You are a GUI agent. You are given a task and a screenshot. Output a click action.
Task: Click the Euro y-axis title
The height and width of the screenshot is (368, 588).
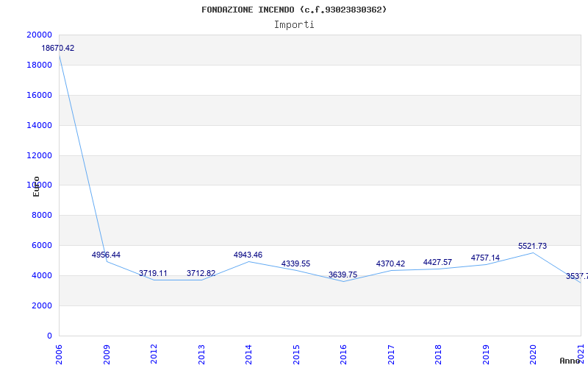click(x=36, y=186)
